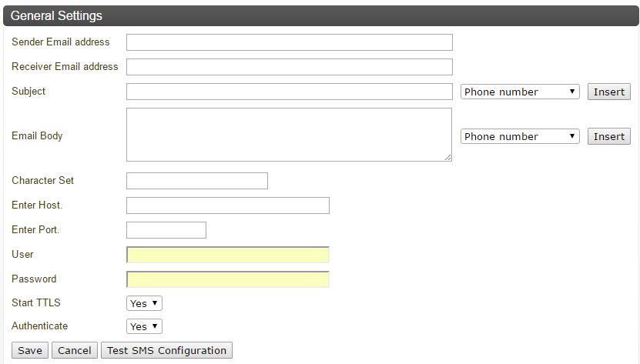Focus the Password field
The image size is (640, 364).
pos(228,279)
